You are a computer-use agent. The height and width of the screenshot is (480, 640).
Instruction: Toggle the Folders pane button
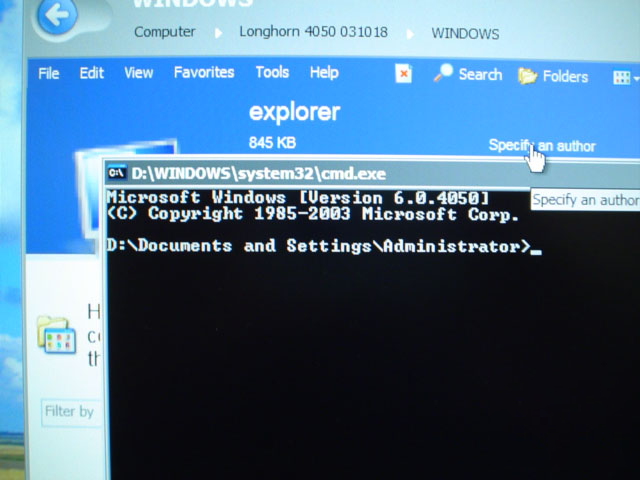(x=553, y=76)
